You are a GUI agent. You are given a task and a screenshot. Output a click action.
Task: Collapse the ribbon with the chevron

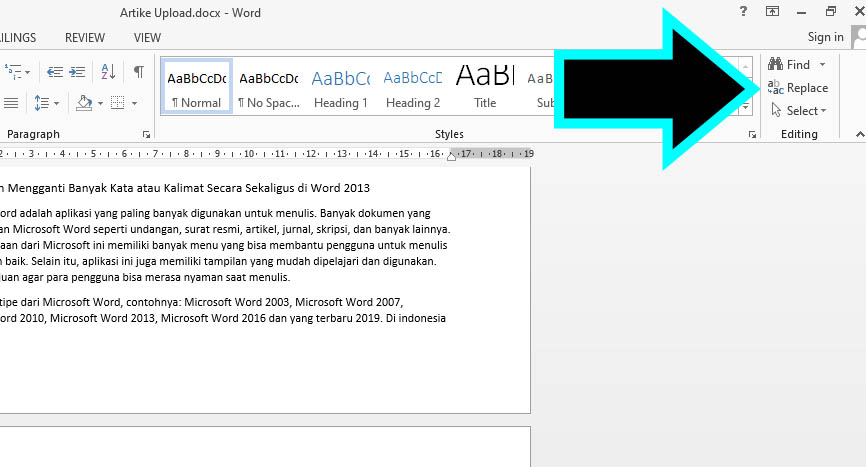pos(859,134)
